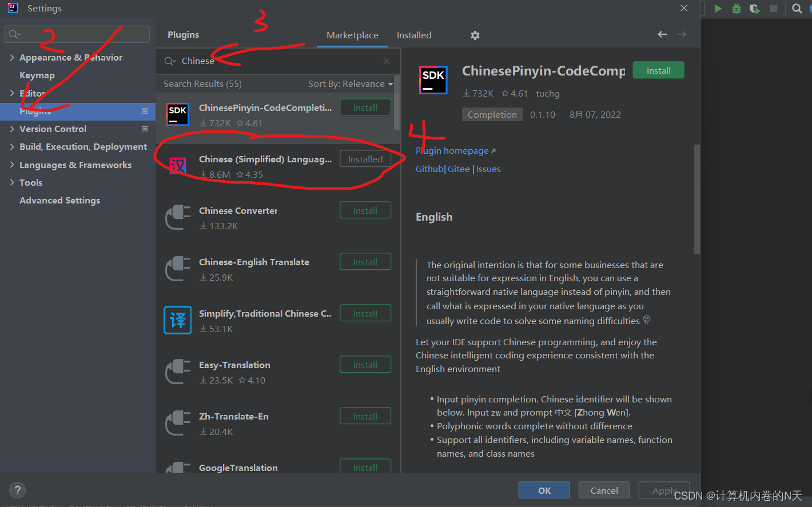Click the settings sidebar search icon
This screenshot has width=812, height=507.
[x=14, y=34]
